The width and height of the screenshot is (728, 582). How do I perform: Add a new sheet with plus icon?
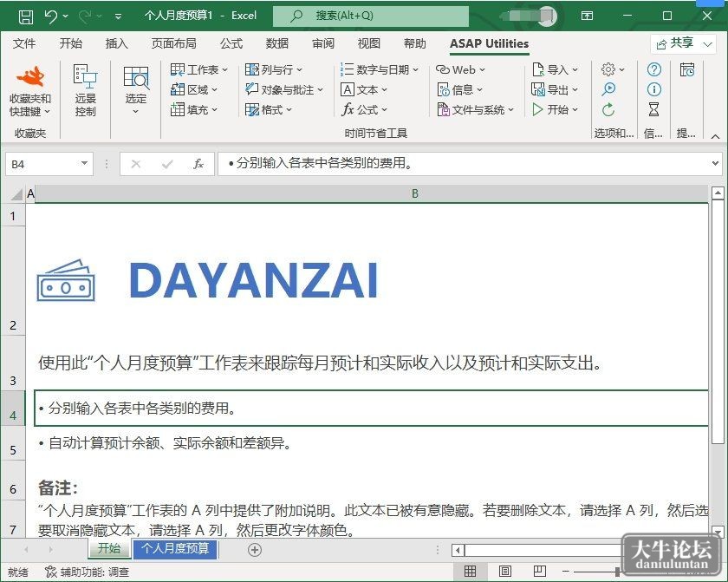pos(255,550)
